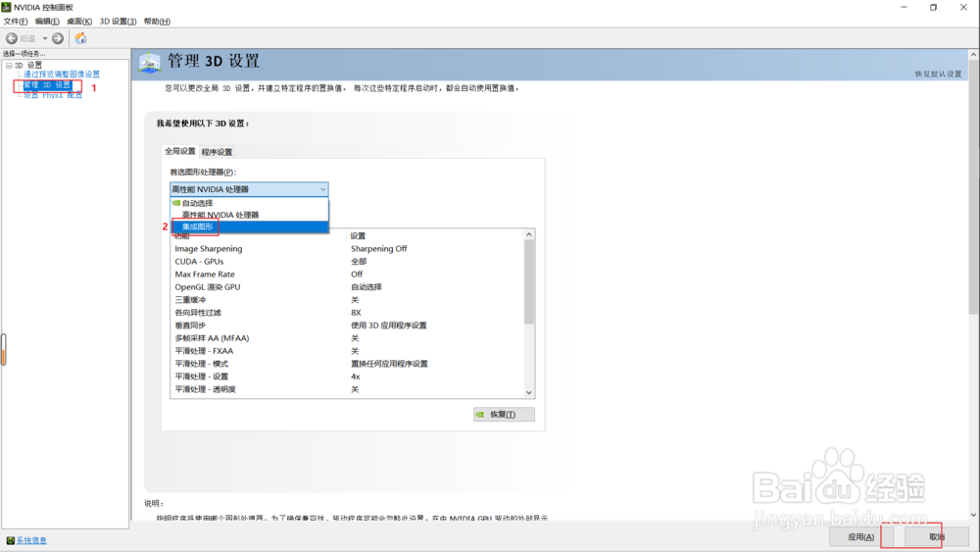Open the 帮助(H) menu

[x=157, y=22]
